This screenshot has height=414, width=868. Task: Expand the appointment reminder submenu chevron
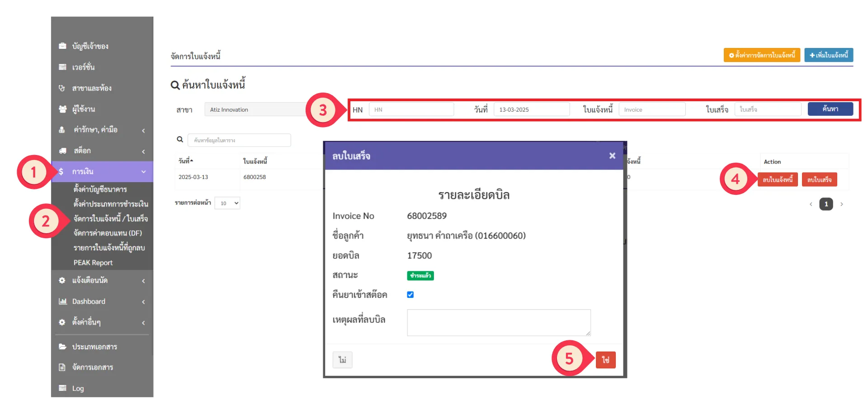point(143,281)
